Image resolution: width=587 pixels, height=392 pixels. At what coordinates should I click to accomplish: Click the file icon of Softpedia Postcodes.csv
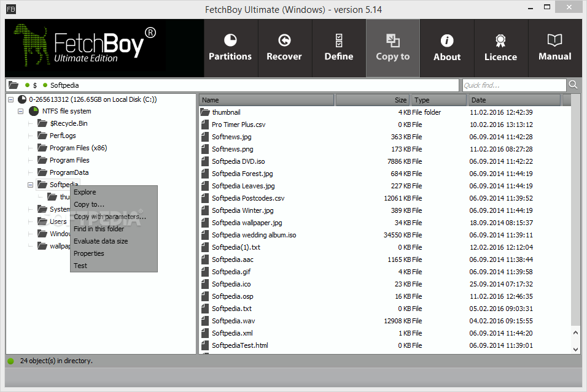[x=205, y=198]
